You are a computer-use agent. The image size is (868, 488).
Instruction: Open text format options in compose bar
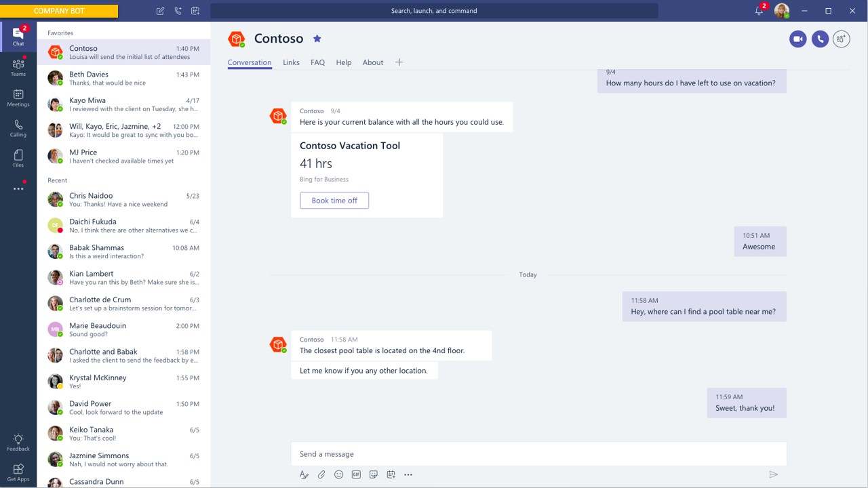coord(304,474)
